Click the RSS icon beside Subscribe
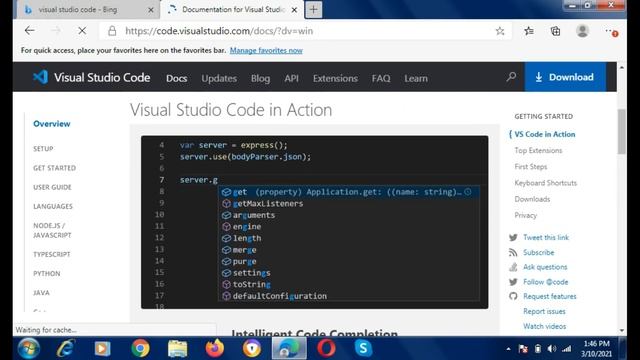The width and height of the screenshot is (640, 360). (513, 253)
